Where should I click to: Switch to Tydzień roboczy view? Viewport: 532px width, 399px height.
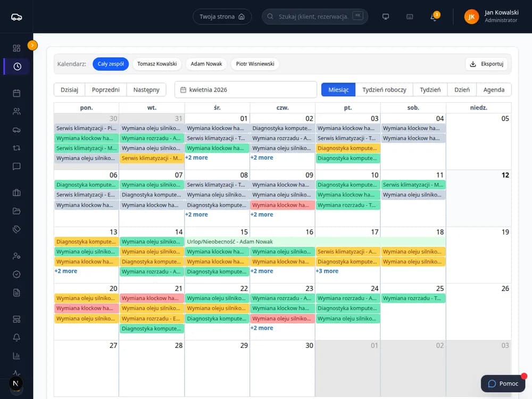[x=384, y=89]
